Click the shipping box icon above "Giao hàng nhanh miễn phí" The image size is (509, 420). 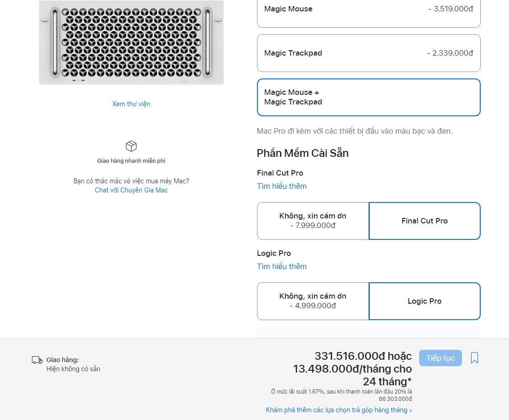pos(131,146)
